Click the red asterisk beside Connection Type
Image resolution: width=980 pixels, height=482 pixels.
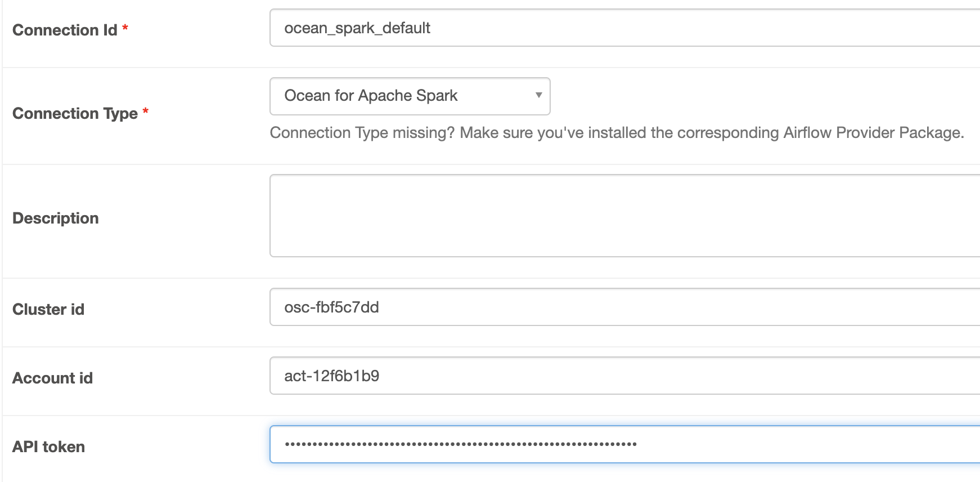click(x=145, y=110)
